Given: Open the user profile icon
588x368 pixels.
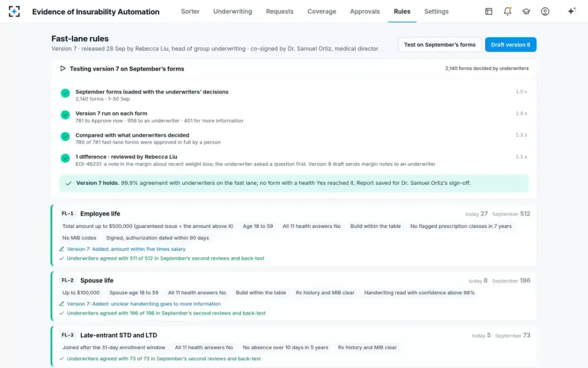Looking at the screenshot, I should [x=545, y=11].
